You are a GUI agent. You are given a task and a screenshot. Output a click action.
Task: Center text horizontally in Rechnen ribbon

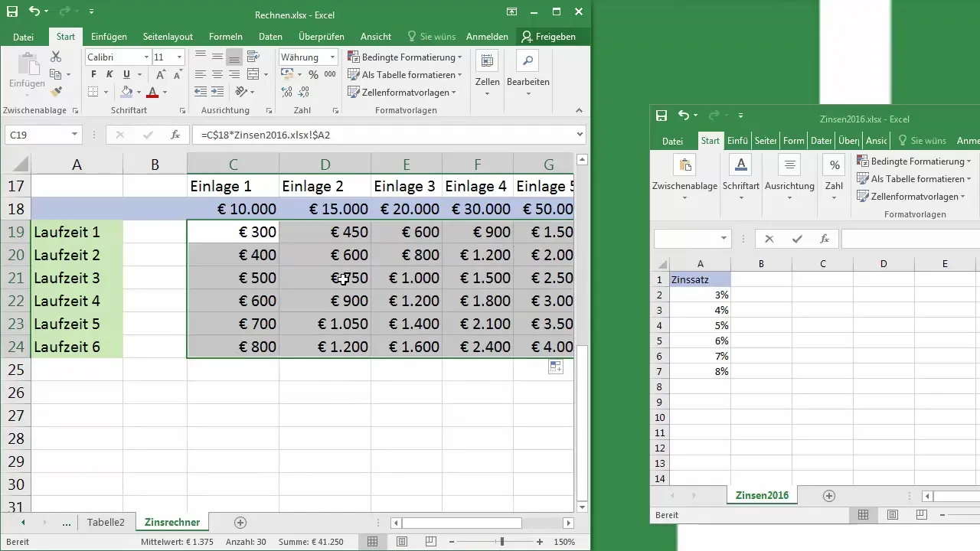coord(217,74)
